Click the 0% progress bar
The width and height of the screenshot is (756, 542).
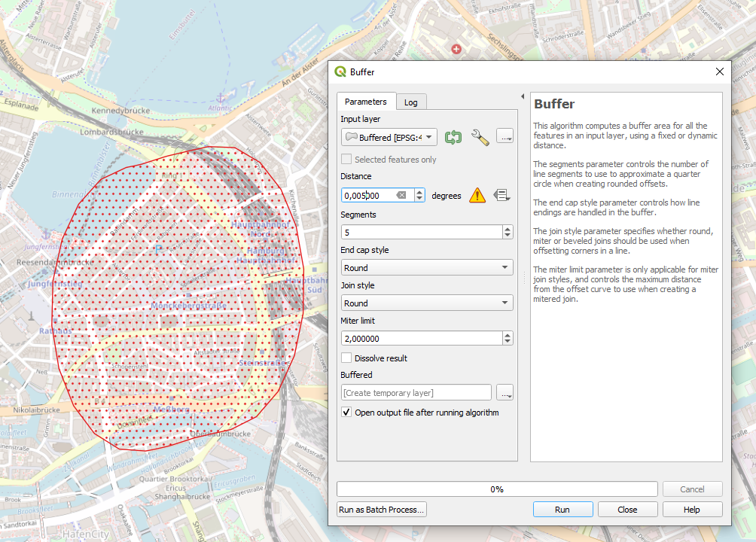[x=497, y=489]
